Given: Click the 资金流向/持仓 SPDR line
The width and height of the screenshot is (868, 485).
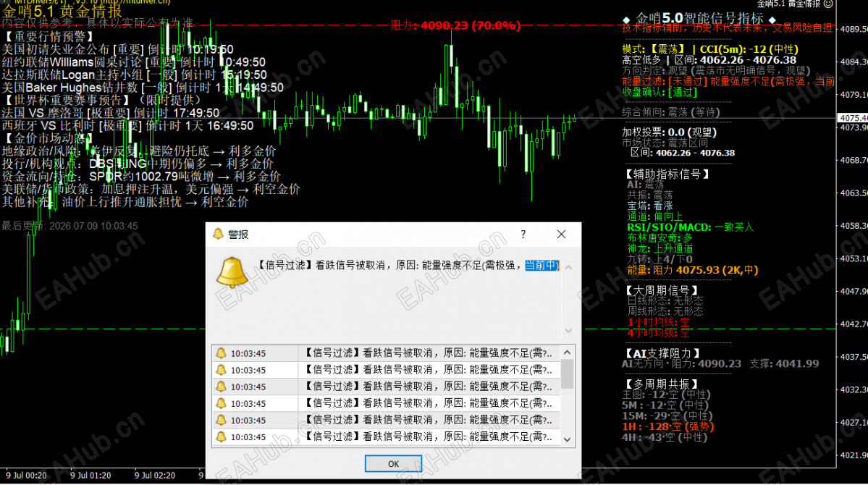Looking at the screenshot, I should pos(141,177).
